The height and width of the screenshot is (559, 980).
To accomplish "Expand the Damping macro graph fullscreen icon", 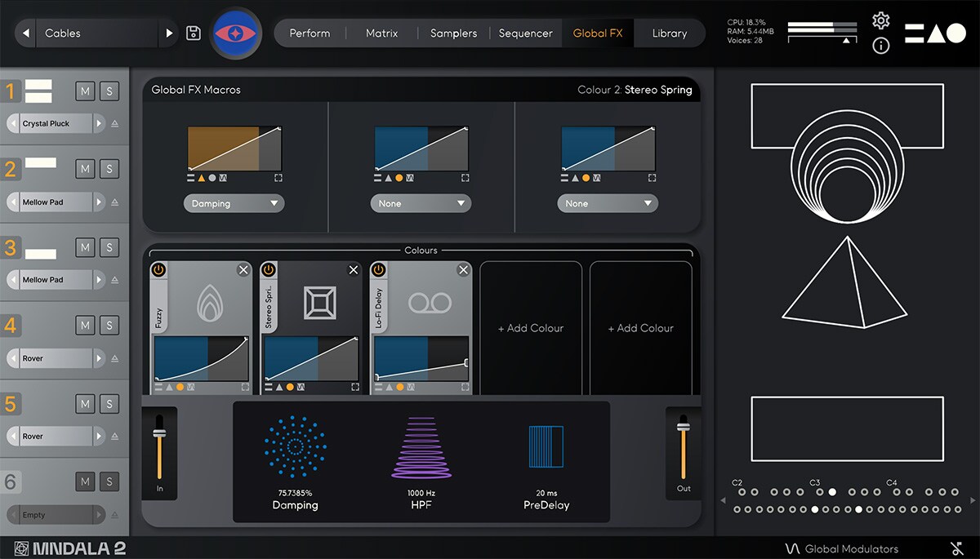I will [x=278, y=177].
